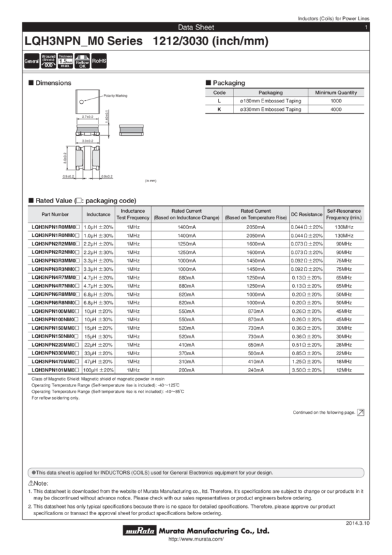
Task: Click 'For reflow soldering only.' note
Action: pyautogui.click(x=55, y=398)
